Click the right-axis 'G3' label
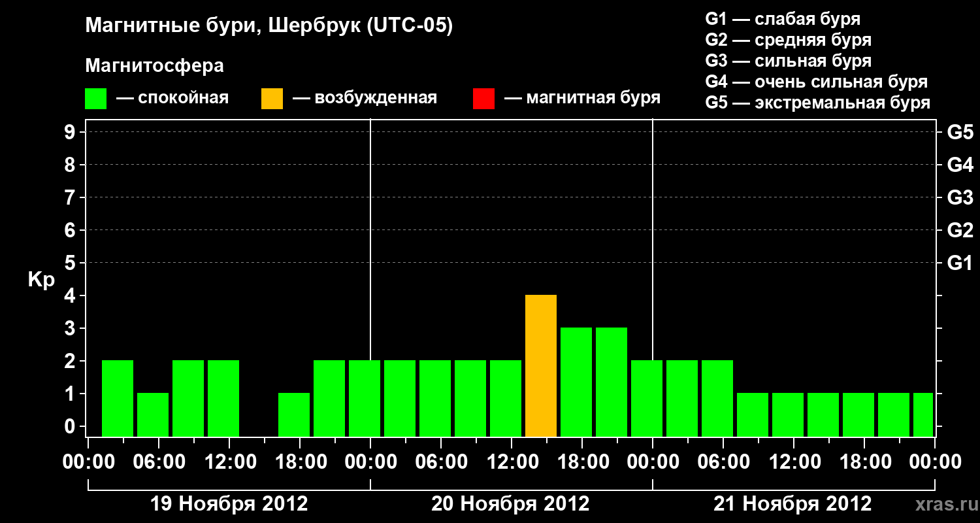Image resolution: width=980 pixels, height=523 pixels. click(960, 197)
